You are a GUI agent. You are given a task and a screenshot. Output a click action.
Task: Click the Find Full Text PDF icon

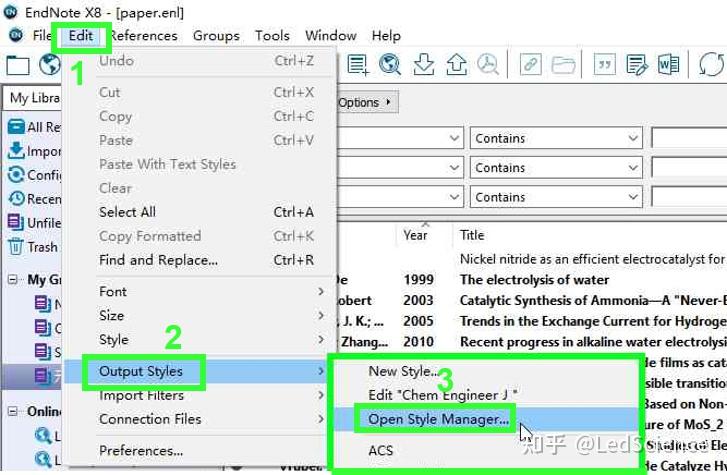coord(488,64)
